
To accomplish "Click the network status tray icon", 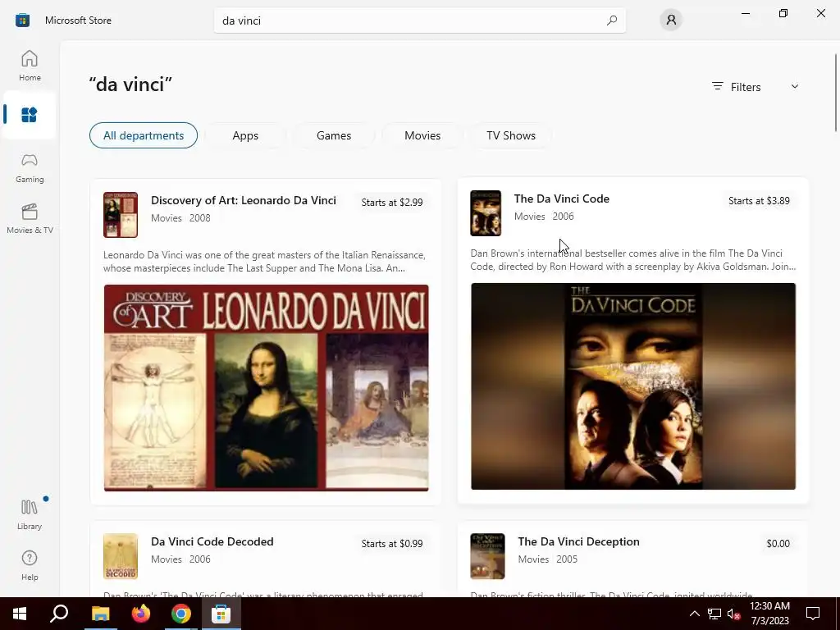I will 714,614.
